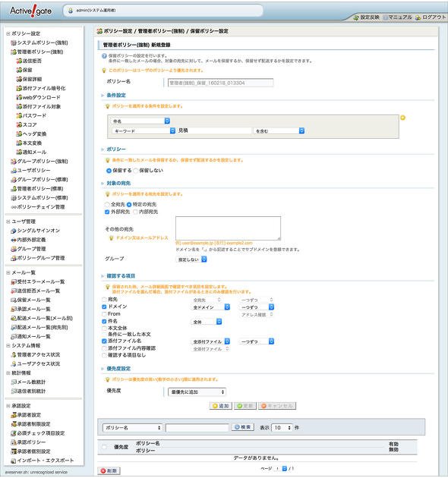The height and width of the screenshot is (478, 448).
Task: Click the 管理者アクセス状況 icon
Action: click(14, 355)
